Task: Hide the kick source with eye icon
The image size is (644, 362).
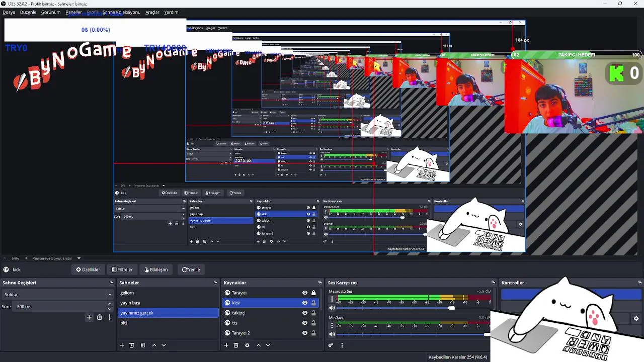Action: [x=304, y=303]
